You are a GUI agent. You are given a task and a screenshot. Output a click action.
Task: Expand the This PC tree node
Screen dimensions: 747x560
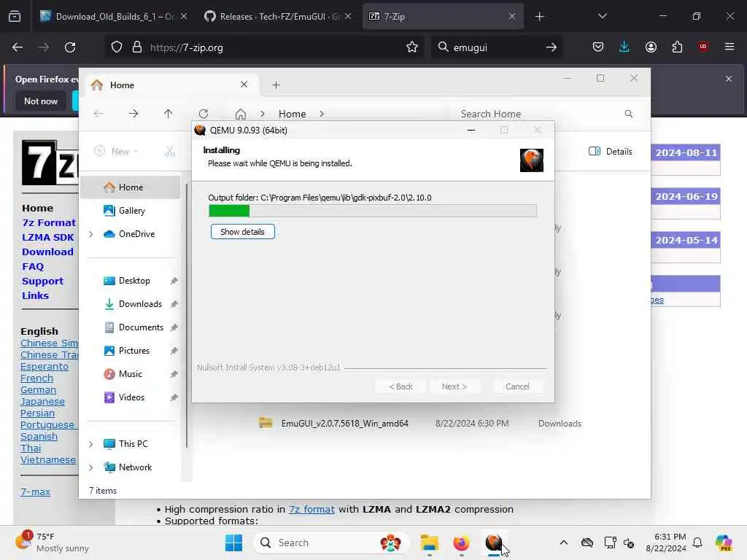[91, 444]
